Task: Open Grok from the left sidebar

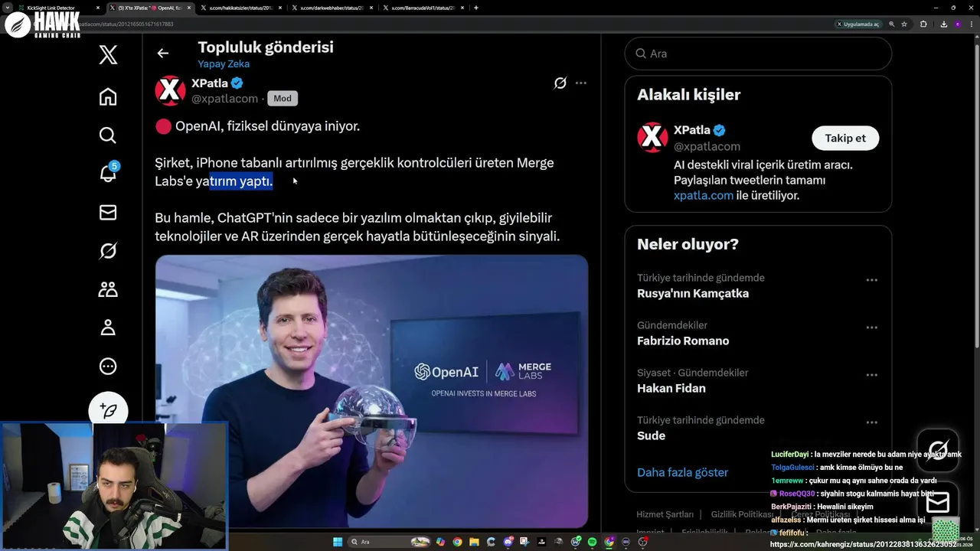Action: pos(108,251)
